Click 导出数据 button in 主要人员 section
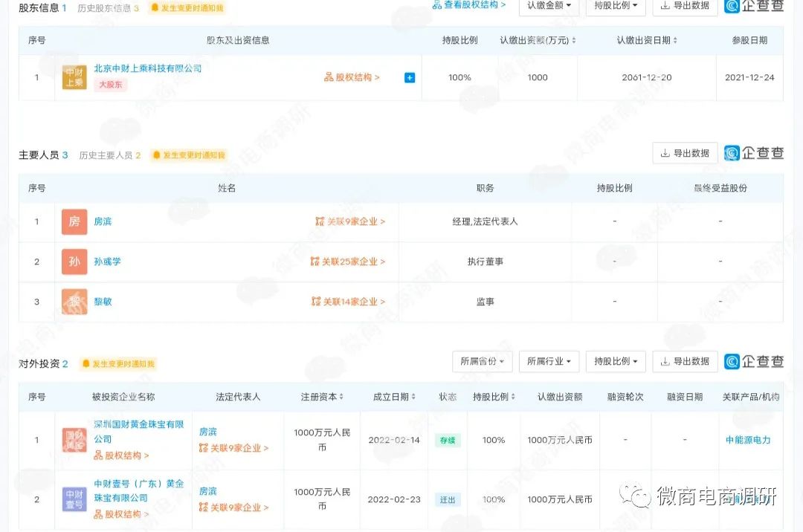This screenshot has height=532, width=803. (685, 154)
